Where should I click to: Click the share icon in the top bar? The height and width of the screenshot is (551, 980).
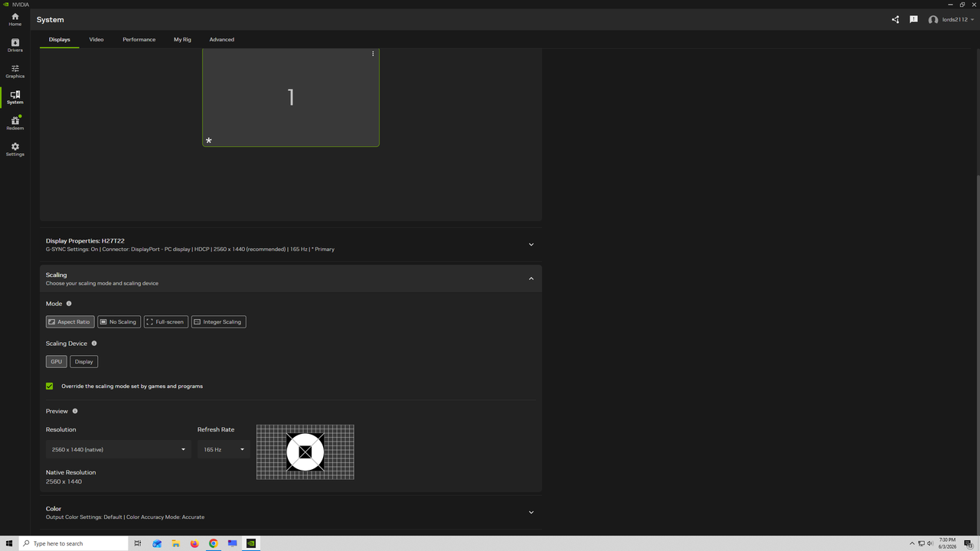[895, 20]
